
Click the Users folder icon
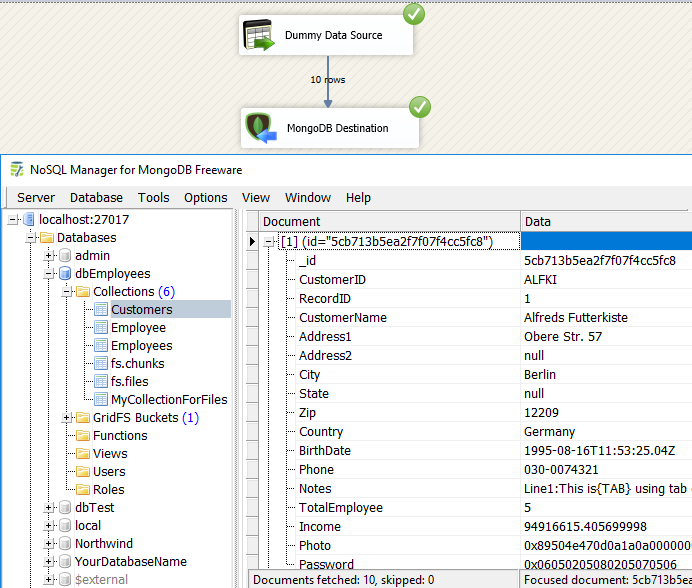83,472
